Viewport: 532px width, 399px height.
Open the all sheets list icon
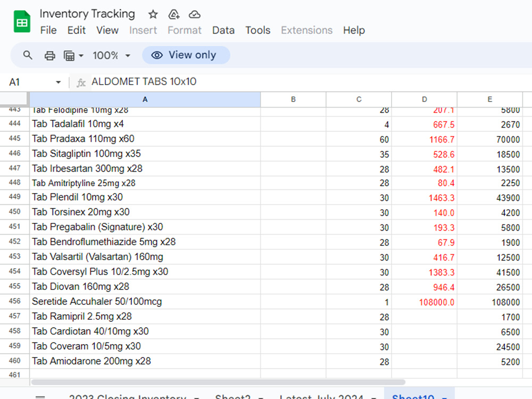click(x=40, y=396)
